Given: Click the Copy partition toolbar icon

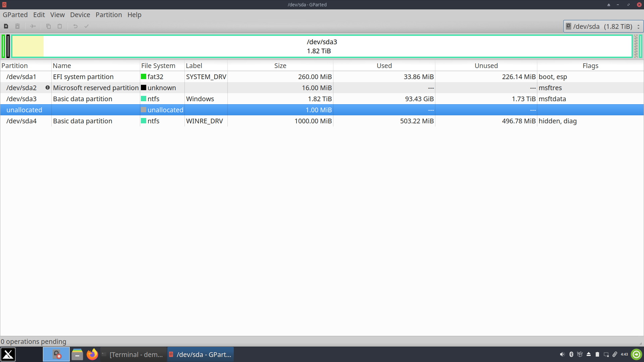Looking at the screenshot, I should tap(48, 26).
